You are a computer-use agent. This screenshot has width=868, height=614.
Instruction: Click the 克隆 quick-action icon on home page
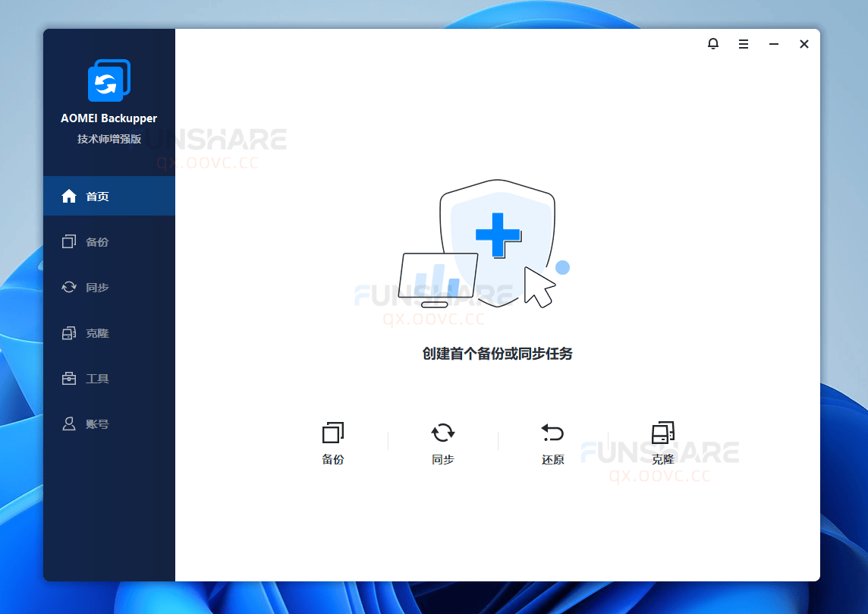pyautogui.click(x=662, y=433)
